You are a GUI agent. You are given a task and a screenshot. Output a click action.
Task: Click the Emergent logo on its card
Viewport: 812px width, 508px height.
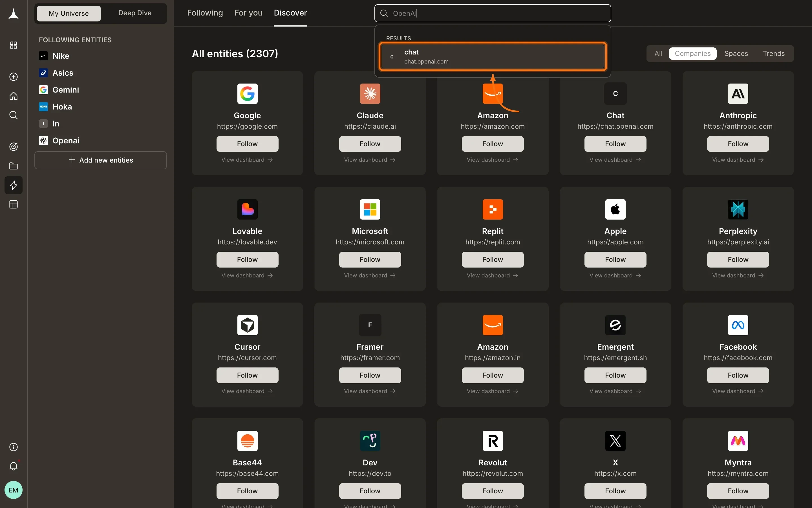click(x=615, y=325)
